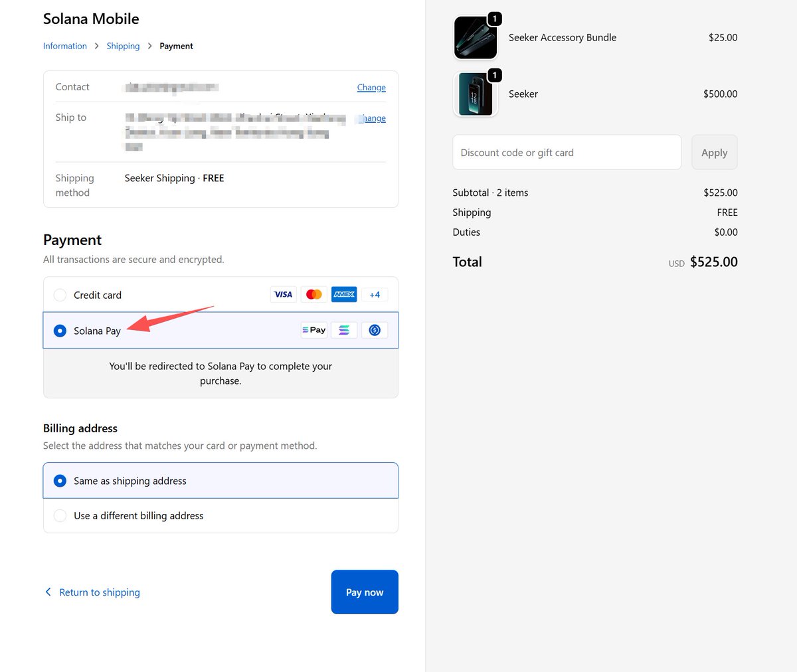
Task: Click the USDC coin icon
Action: [375, 330]
